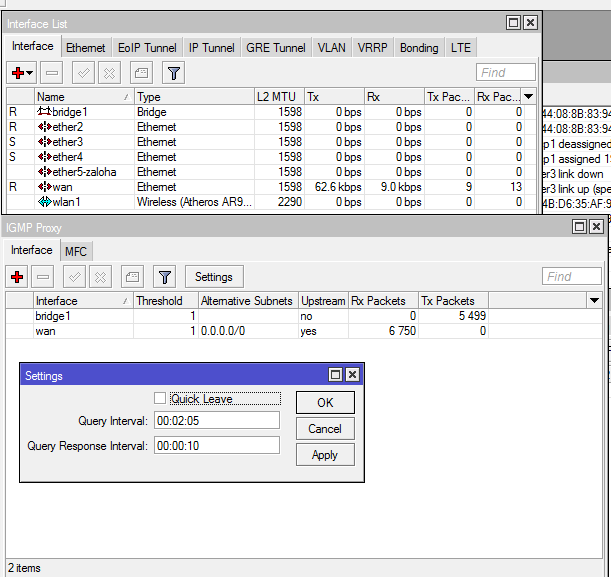The image size is (611, 577).
Task: Click disable X button in Interface List
Action: 109,73
